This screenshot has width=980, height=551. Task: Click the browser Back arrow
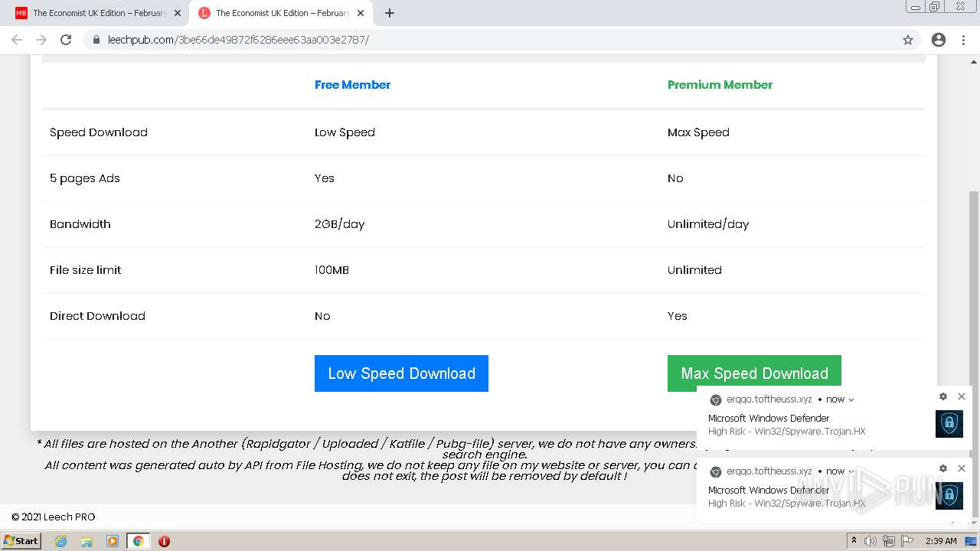tap(17, 40)
